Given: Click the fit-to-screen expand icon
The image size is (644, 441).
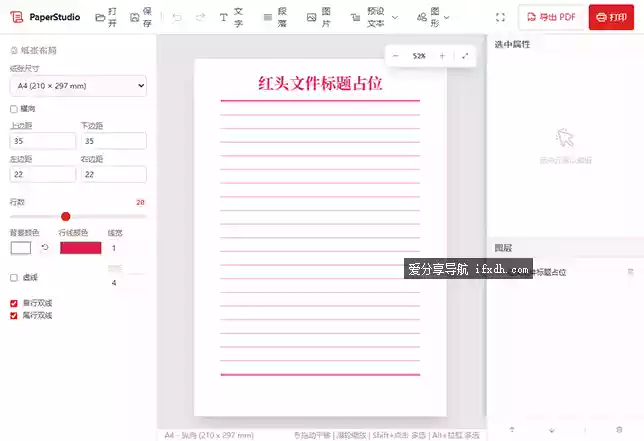Looking at the screenshot, I should pos(465,56).
